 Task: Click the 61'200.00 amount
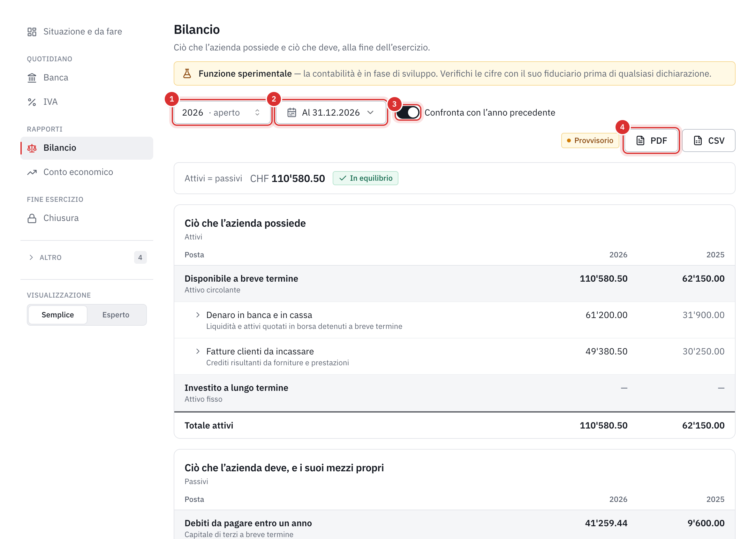click(606, 315)
